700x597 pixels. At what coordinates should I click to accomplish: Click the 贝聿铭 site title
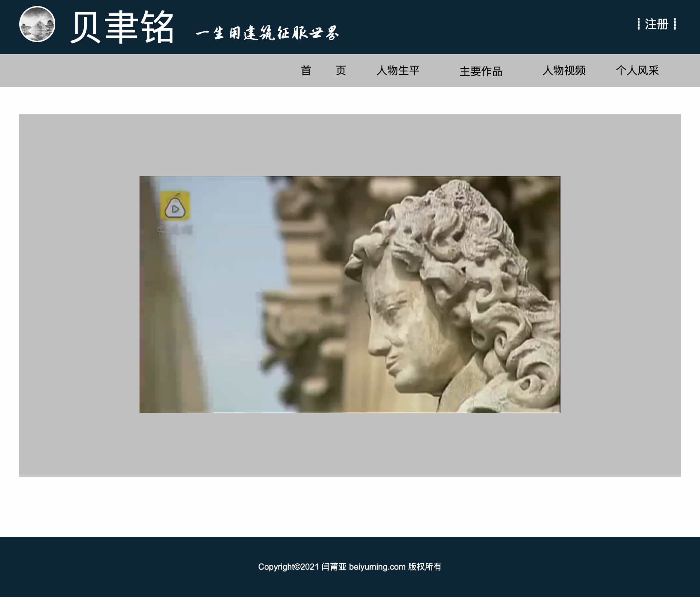coord(122,27)
